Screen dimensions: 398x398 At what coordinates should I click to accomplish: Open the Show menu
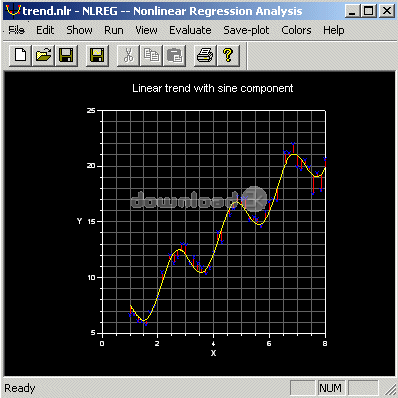79,30
